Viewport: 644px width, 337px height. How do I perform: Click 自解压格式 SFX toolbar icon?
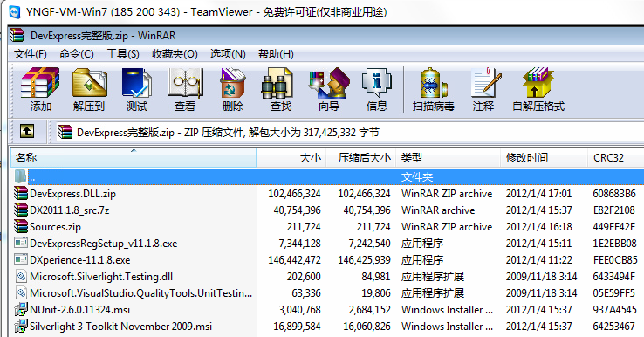[538, 89]
